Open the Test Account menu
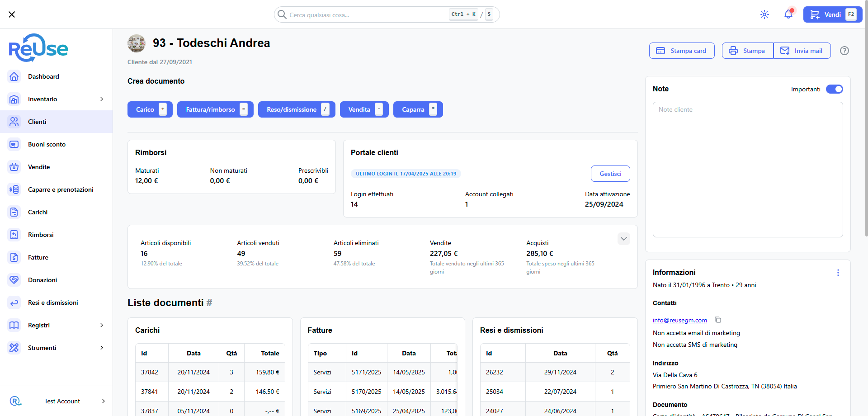Screen dimensions: 868x416 (62, 401)
